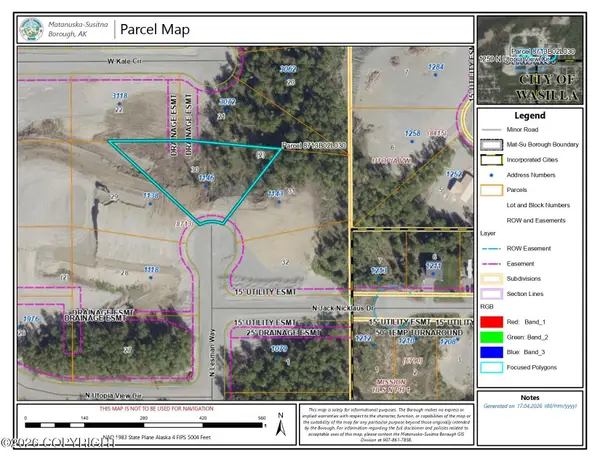600x464 pixels.
Task: Click the "50' TEMP TURNAROUND" label
Action: pos(419,332)
